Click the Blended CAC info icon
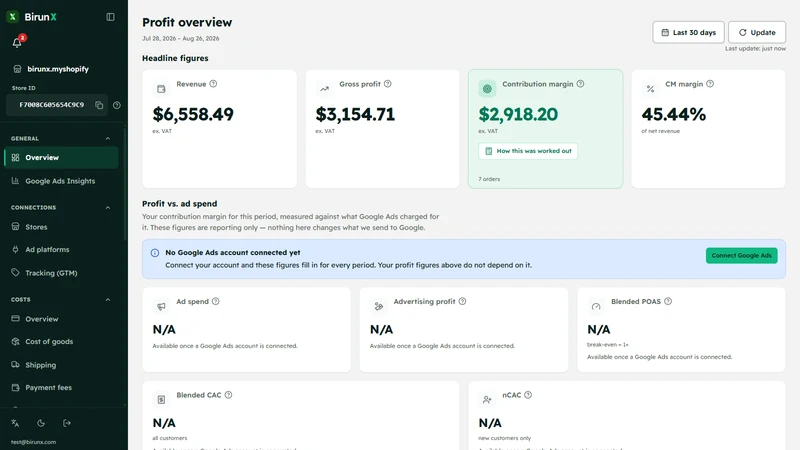800x450 pixels. [x=229, y=394]
